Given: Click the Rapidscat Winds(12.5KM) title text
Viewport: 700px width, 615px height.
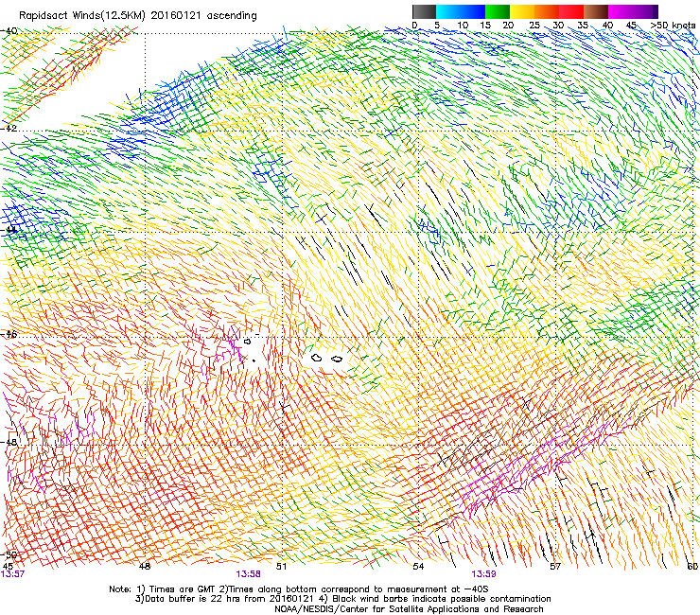Looking at the screenshot, I should tap(137, 16).
